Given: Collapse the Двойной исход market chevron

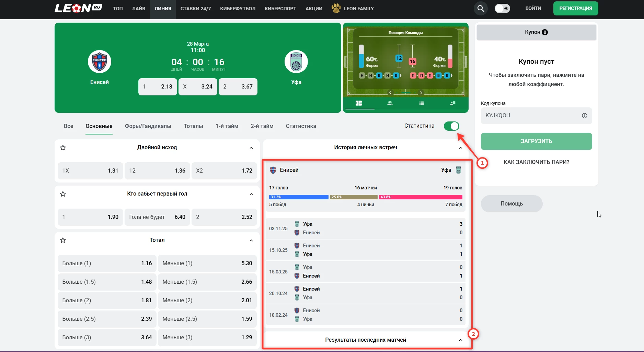Looking at the screenshot, I should (251, 148).
